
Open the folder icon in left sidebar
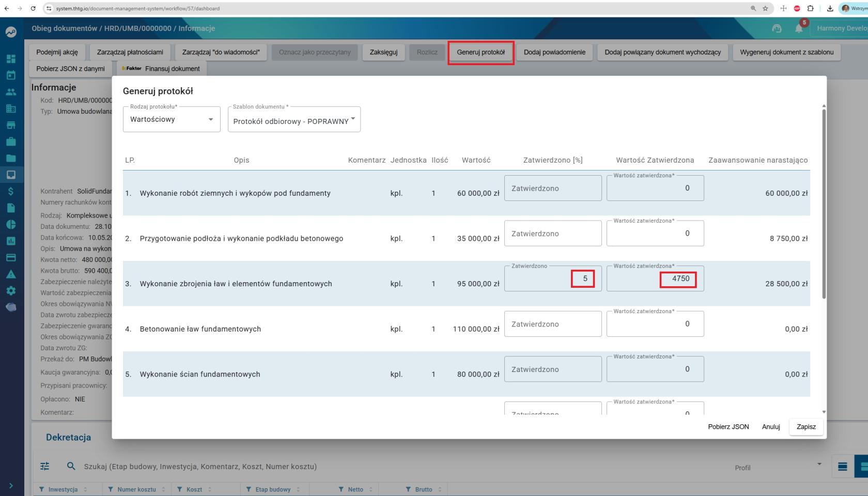[11, 158]
